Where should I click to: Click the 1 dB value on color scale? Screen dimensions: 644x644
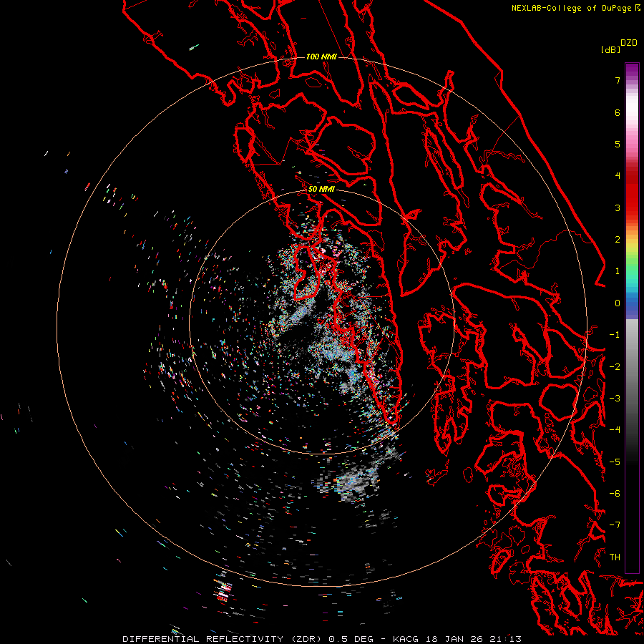pos(618,271)
